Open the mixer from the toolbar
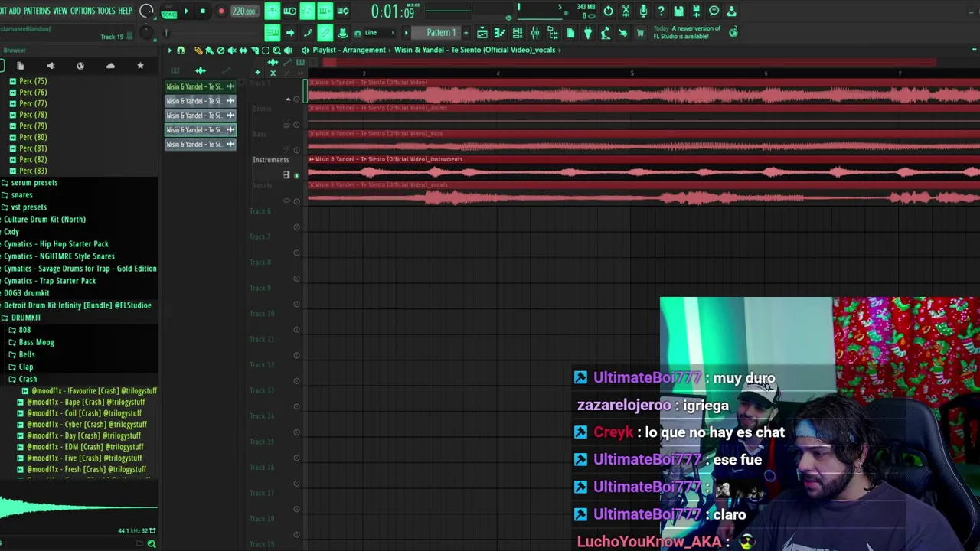 pyautogui.click(x=535, y=33)
